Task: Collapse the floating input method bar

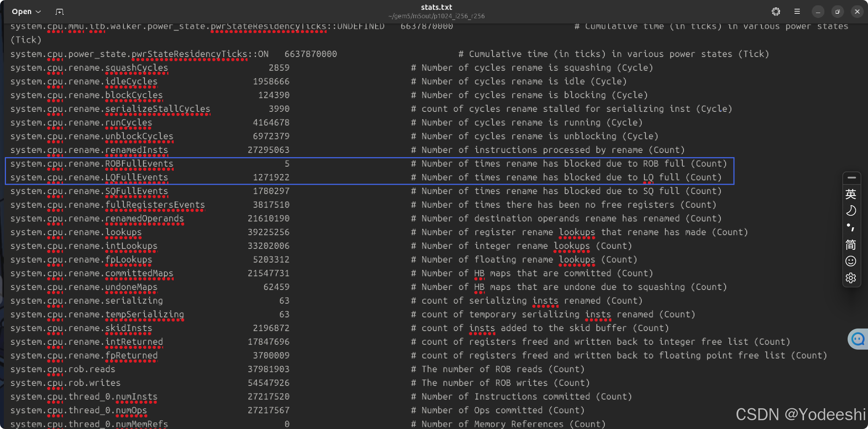Action: point(851,178)
